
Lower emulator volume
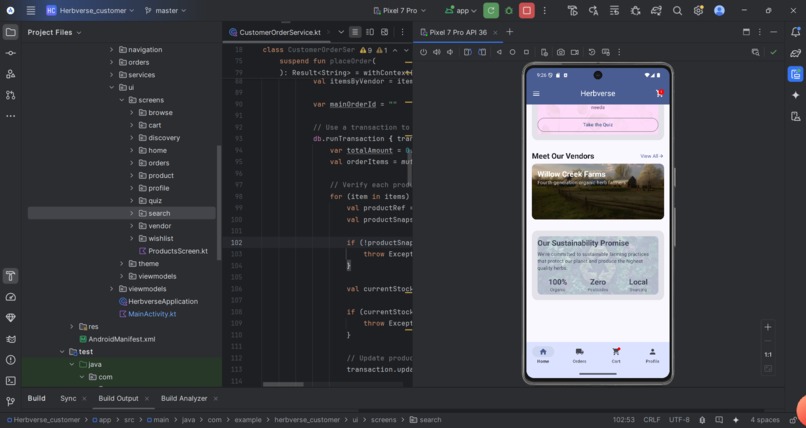(450, 52)
